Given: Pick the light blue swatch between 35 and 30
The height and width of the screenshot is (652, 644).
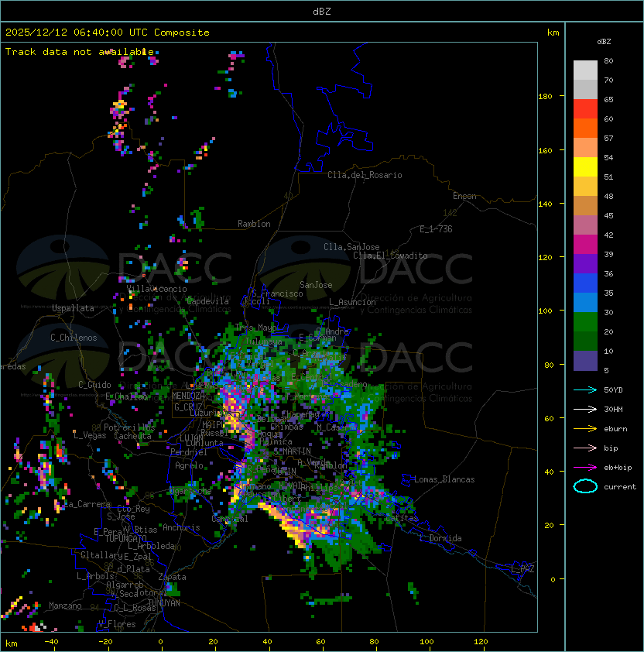Looking at the screenshot, I should pos(585,302).
